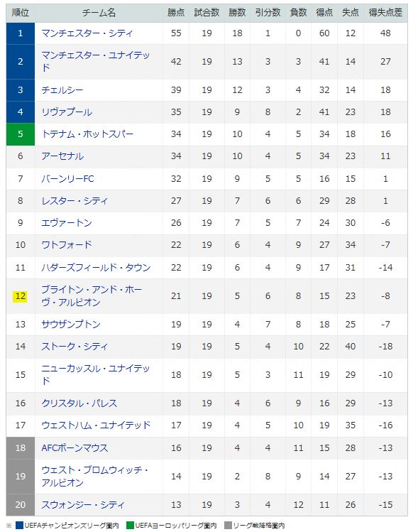This screenshot has width=413, height=532.
Task: Click the サウサンプトン team name
Action: point(71,324)
